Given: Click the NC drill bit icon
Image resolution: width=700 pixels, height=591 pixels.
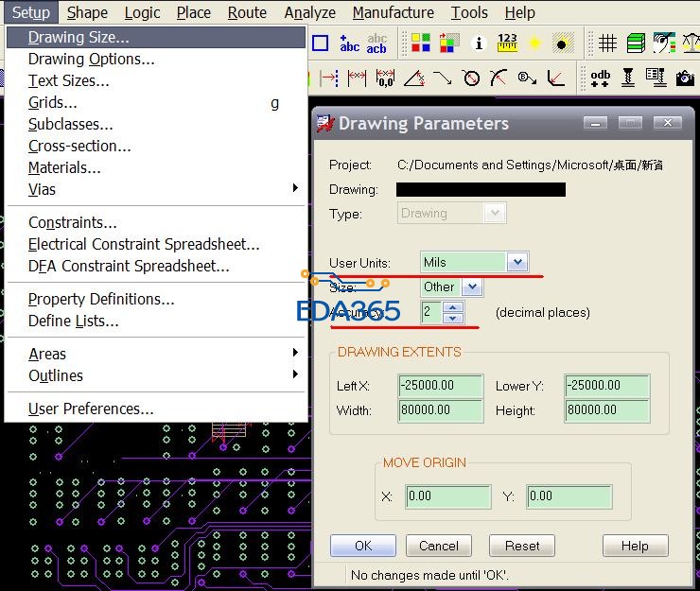Looking at the screenshot, I should (628, 78).
